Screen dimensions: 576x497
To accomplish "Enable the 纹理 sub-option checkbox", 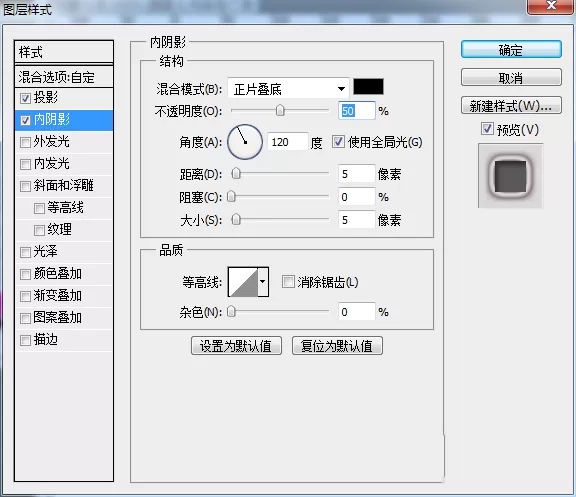I will [x=39, y=230].
